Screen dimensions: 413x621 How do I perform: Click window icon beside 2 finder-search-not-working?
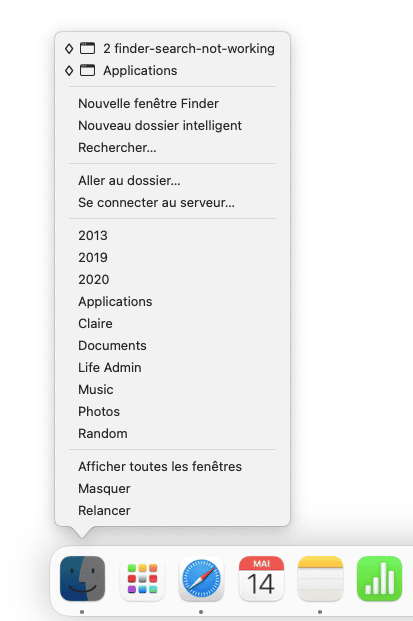[88, 48]
